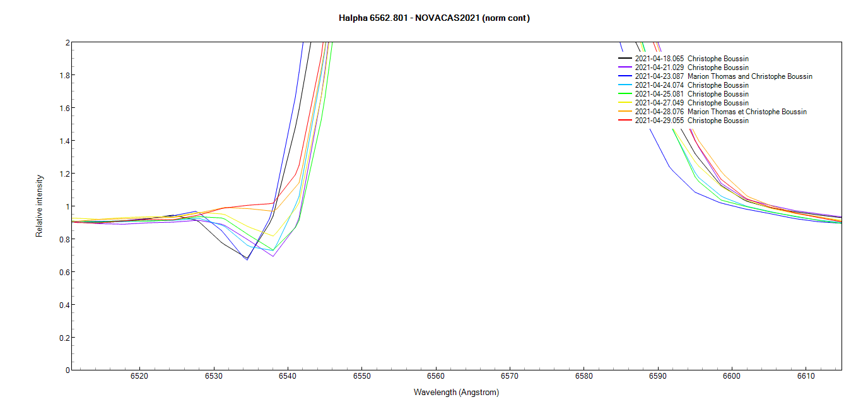Select legend entry 2021-04-23.087 Marion Thomas and Christophe Boussin

(723, 76)
